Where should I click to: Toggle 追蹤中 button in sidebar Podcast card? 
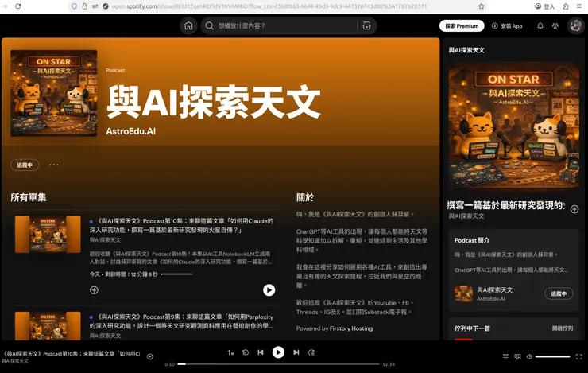coord(559,293)
